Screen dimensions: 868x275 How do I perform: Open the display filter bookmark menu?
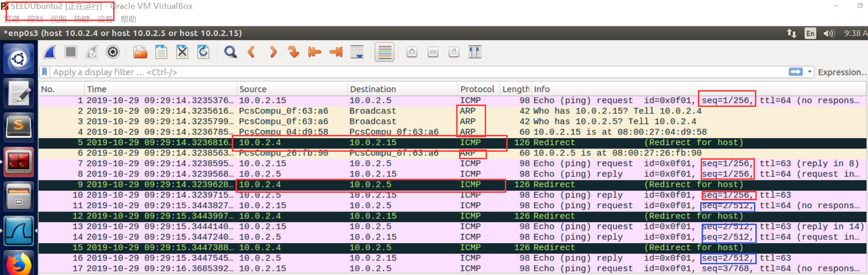point(44,72)
